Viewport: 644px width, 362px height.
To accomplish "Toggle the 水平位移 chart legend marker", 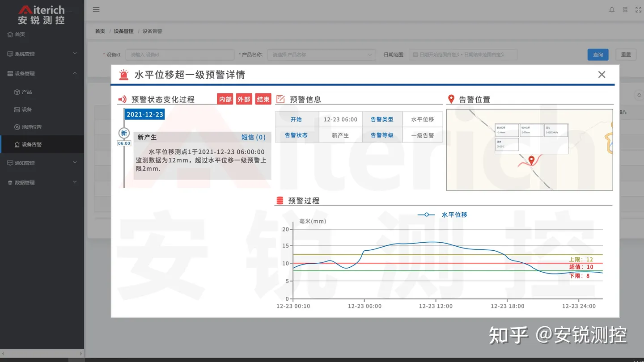I will coord(426,215).
